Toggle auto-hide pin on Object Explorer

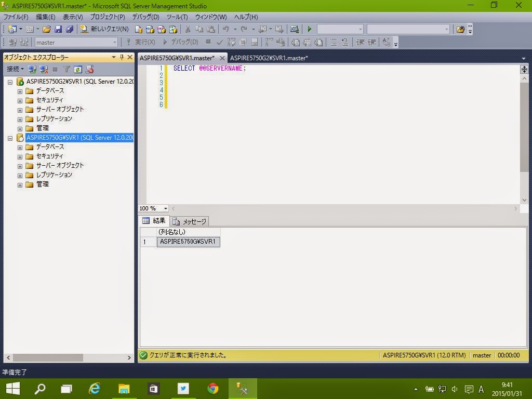click(x=122, y=57)
